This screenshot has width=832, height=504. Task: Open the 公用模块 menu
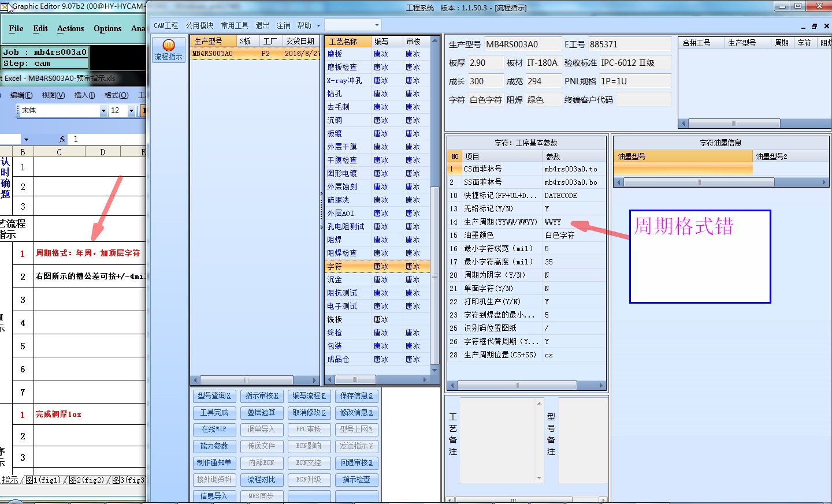click(x=200, y=25)
